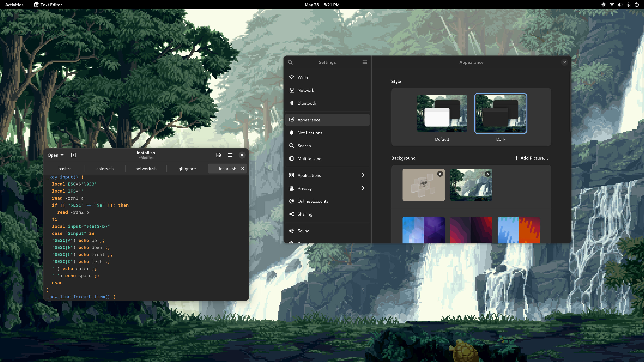
Task: Open the Activities overview
Action: (14, 5)
